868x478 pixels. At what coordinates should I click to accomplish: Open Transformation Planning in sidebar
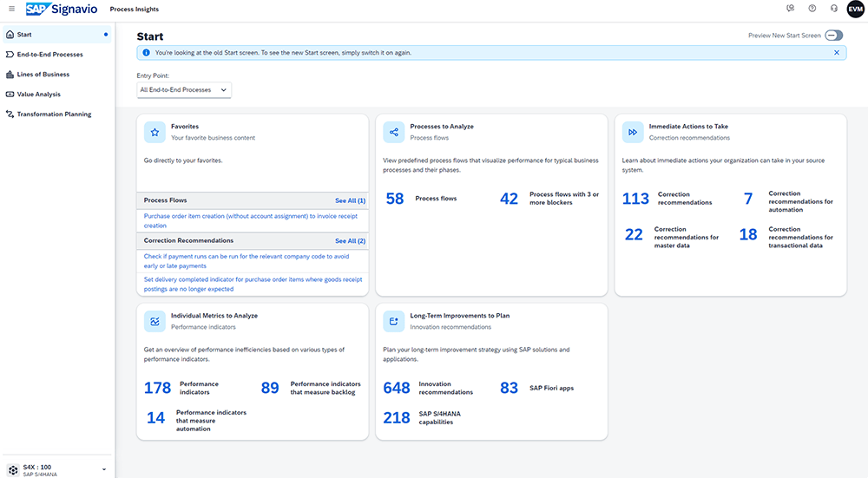tap(54, 115)
